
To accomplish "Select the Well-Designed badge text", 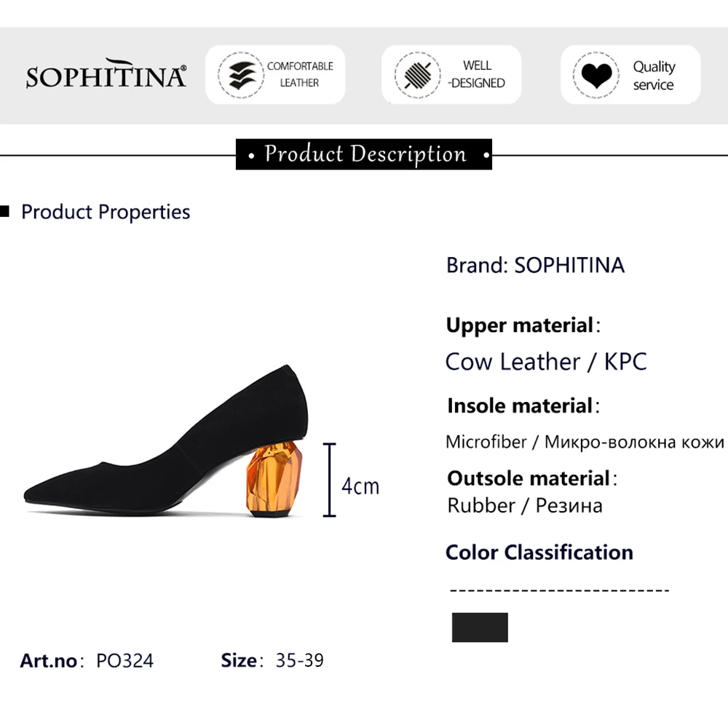I will pos(476,74).
